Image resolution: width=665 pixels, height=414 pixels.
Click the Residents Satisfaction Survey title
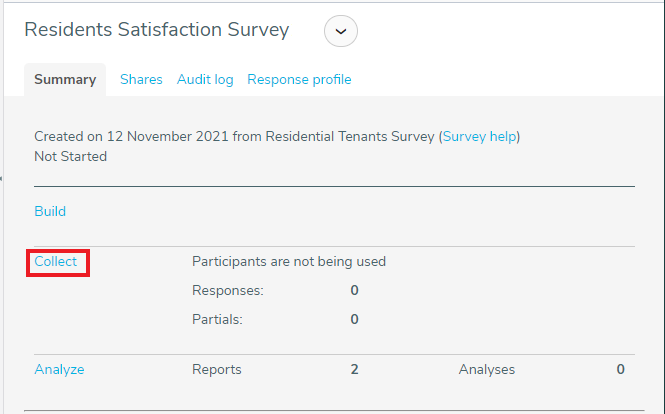coord(157,30)
